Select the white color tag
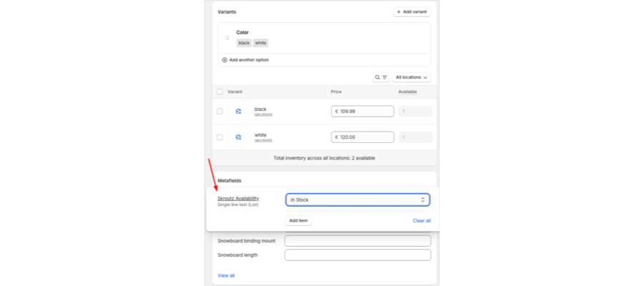This screenshot has width=644, height=286. pyautogui.click(x=260, y=43)
